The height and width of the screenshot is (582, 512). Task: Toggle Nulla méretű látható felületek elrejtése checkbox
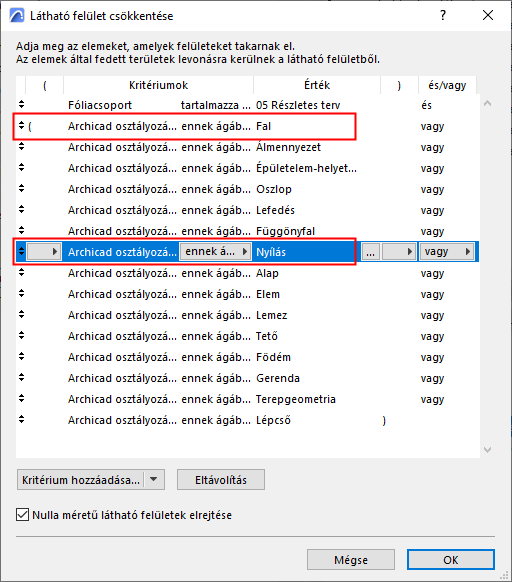point(22,515)
